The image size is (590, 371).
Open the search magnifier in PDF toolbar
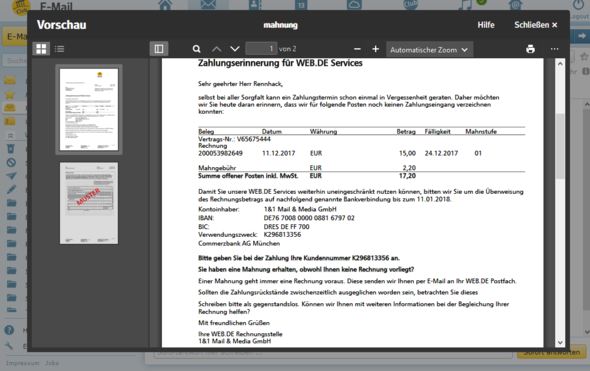(196, 49)
